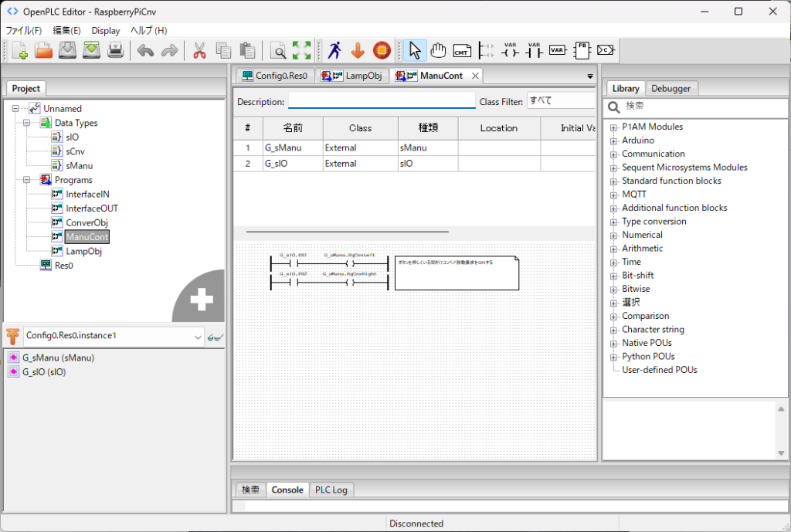Click the Paste clipboard icon

point(247,50)
